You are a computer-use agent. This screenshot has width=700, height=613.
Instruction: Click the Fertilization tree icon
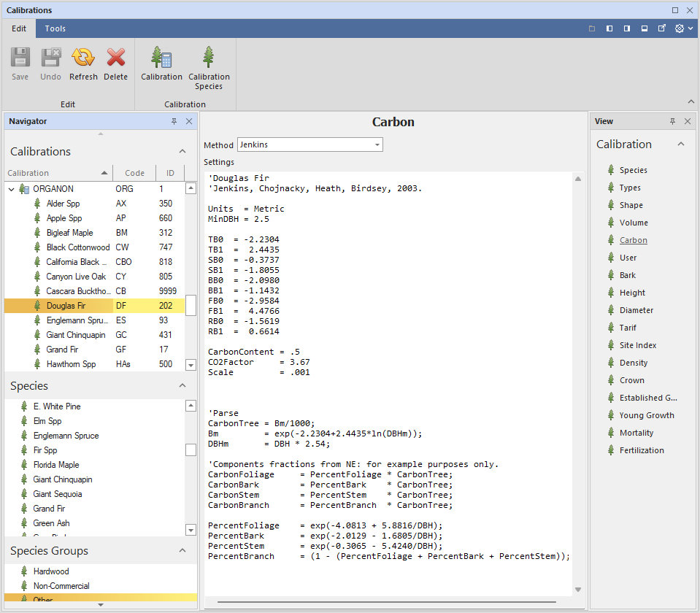611,450
